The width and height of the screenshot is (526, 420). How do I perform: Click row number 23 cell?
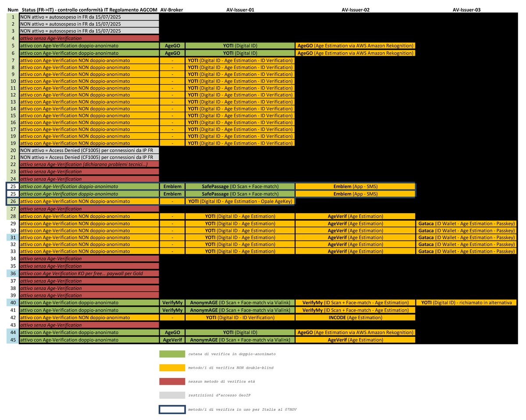coord(13,172)
